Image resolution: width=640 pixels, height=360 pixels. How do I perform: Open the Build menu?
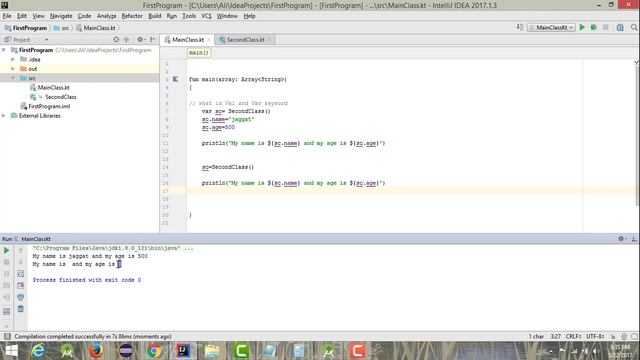pyautogui.click(x=154, y=16)
